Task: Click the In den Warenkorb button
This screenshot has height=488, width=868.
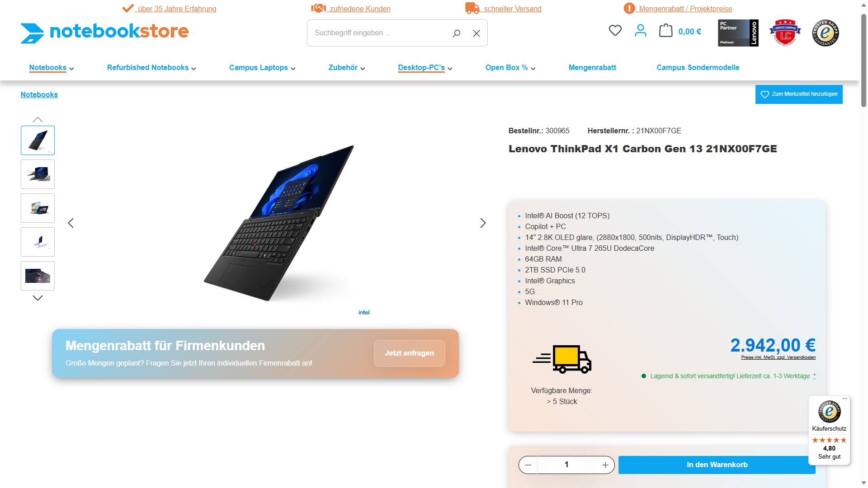Action: tap(717, 465)
